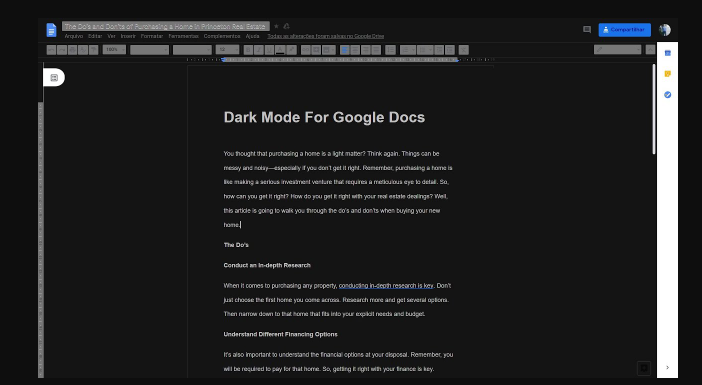This screenshot has width=702, height=385.
Task: Redo the last action
Action: tap(62, 50)
